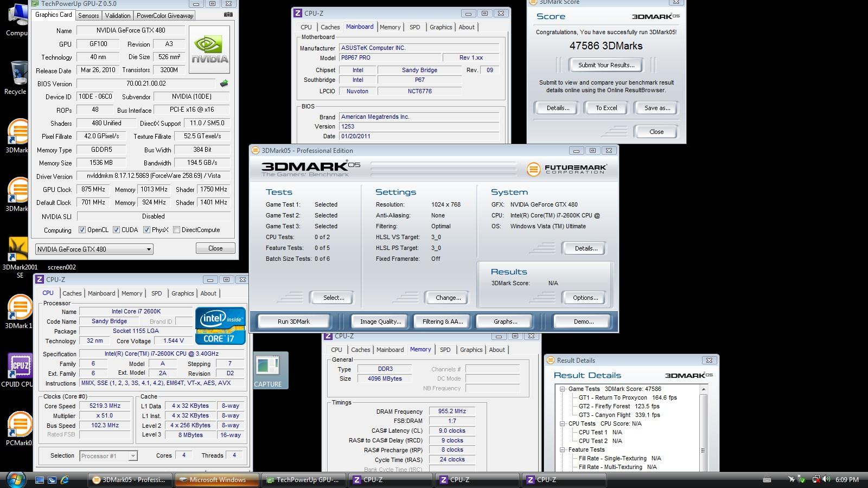Click the To Excel button
868x488 pixels.
point(606,108)
